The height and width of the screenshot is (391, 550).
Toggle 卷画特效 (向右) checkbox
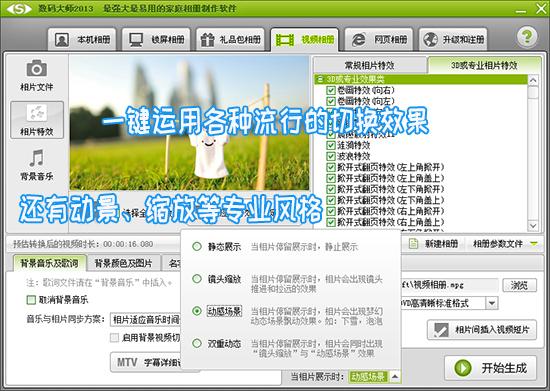331,90
